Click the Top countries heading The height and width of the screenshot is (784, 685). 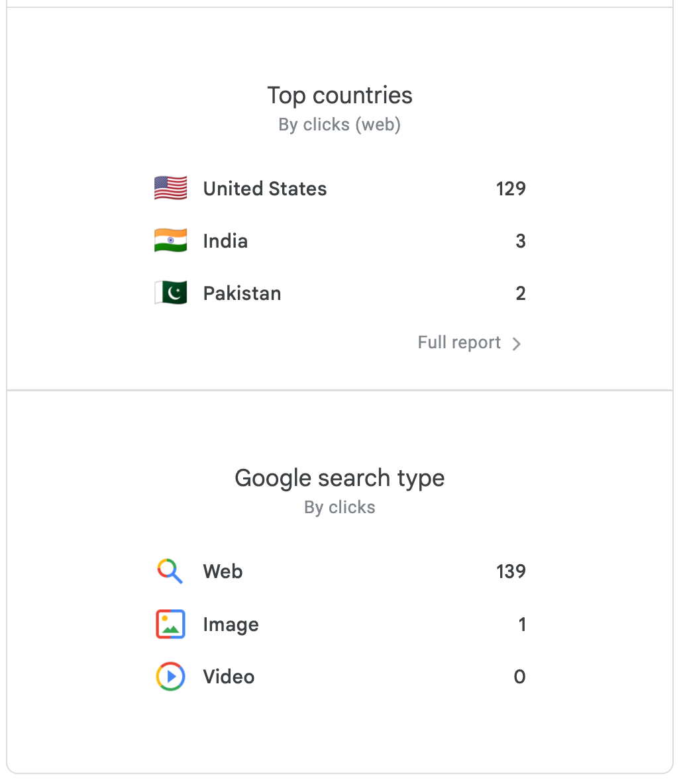tap(340, 95)
